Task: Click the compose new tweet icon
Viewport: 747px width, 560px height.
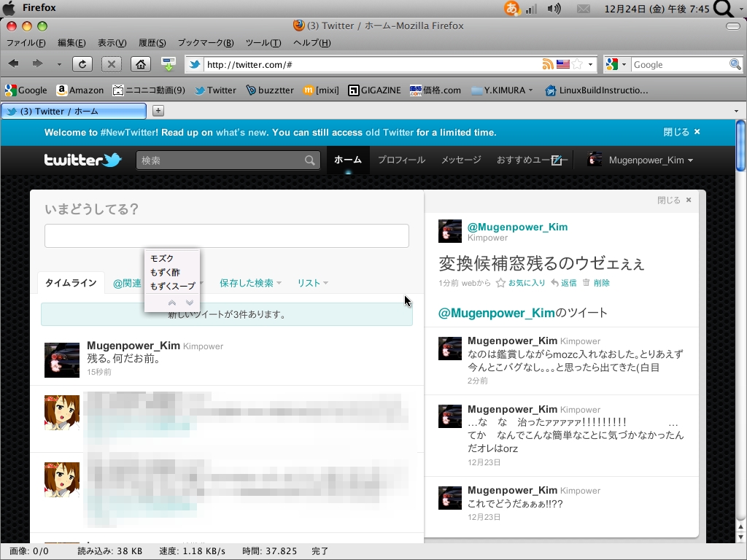Action: pos(557,160)
